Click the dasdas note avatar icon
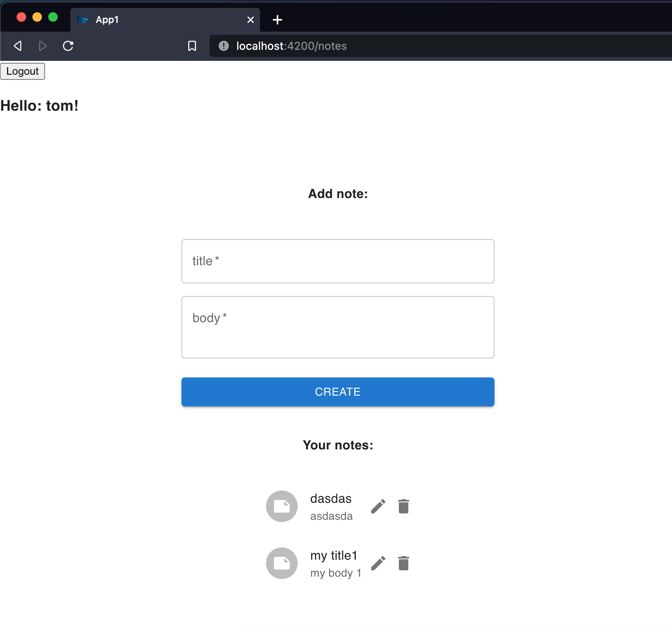This screenshot has height=630, width=672. coord(282,506)
